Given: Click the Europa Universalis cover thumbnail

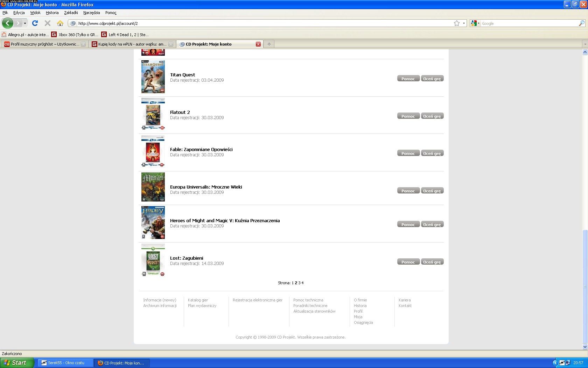Looking at the screenshot, I should (x=153, y=187).
